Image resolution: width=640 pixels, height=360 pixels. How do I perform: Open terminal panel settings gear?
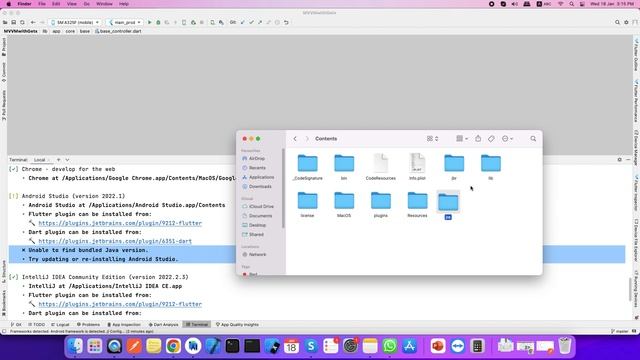point(619,160)
